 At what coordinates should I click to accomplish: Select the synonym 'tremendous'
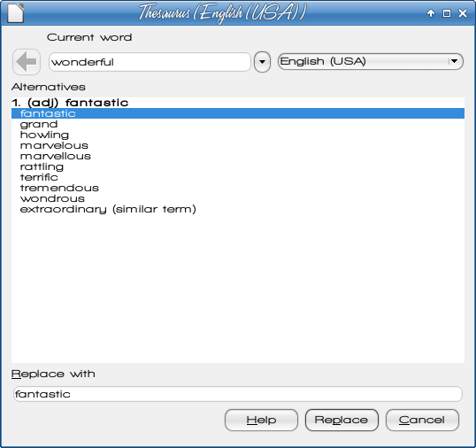[238, 188]
